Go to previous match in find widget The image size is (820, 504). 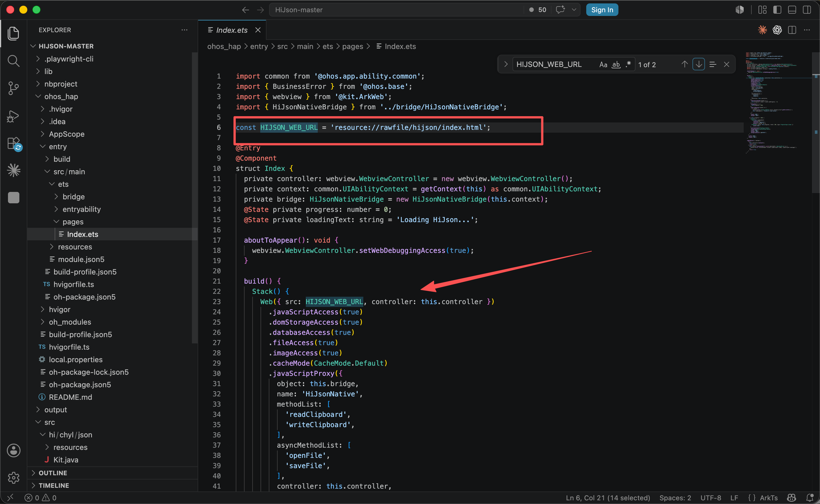(x=684, y=64)
